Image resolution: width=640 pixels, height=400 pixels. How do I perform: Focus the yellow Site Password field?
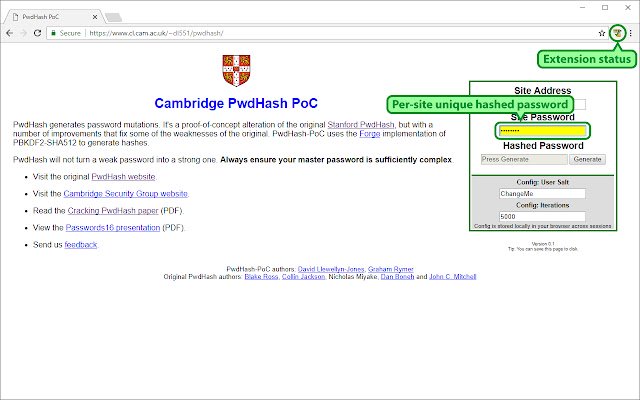(543, 131)
